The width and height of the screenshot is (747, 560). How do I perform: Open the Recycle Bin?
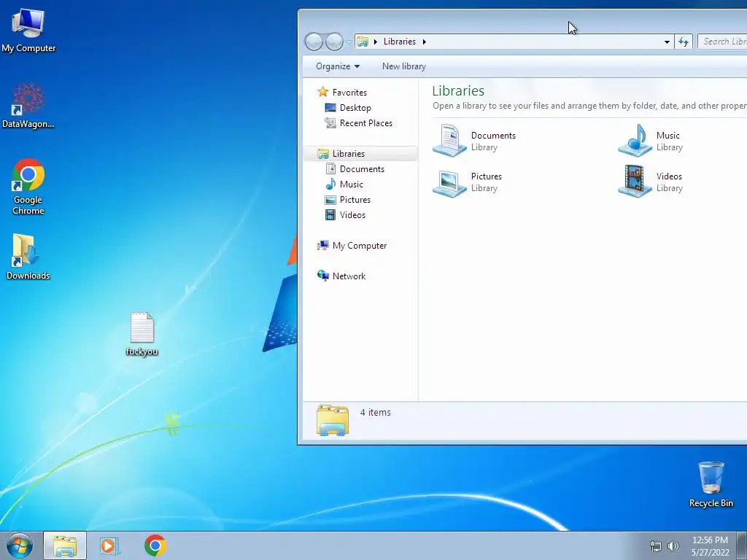711,484
